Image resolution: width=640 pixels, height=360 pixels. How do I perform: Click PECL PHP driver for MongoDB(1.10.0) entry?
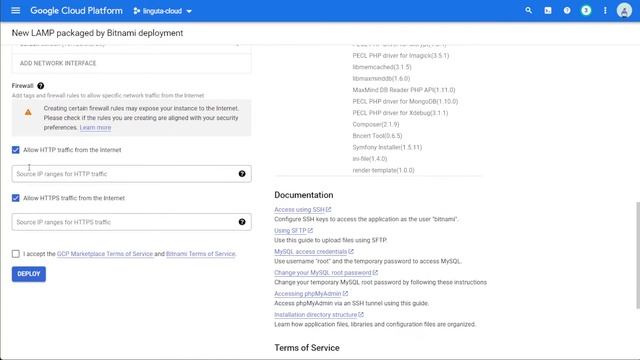click(x=405, y=101)
